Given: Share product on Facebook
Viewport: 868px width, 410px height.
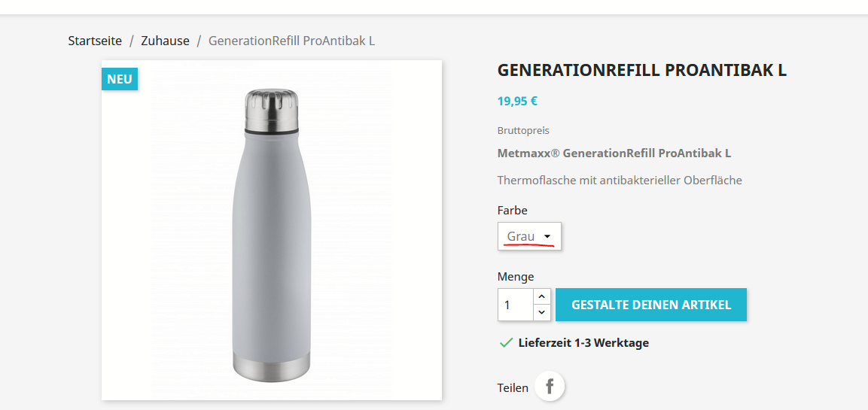Looking at the screenshot, I should click(x=550, y=387).
